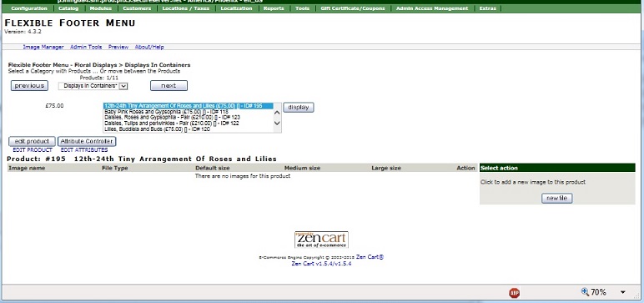644x303 pixels.
Task: Click the File Type column header
Action: click(x=114, y=168)
